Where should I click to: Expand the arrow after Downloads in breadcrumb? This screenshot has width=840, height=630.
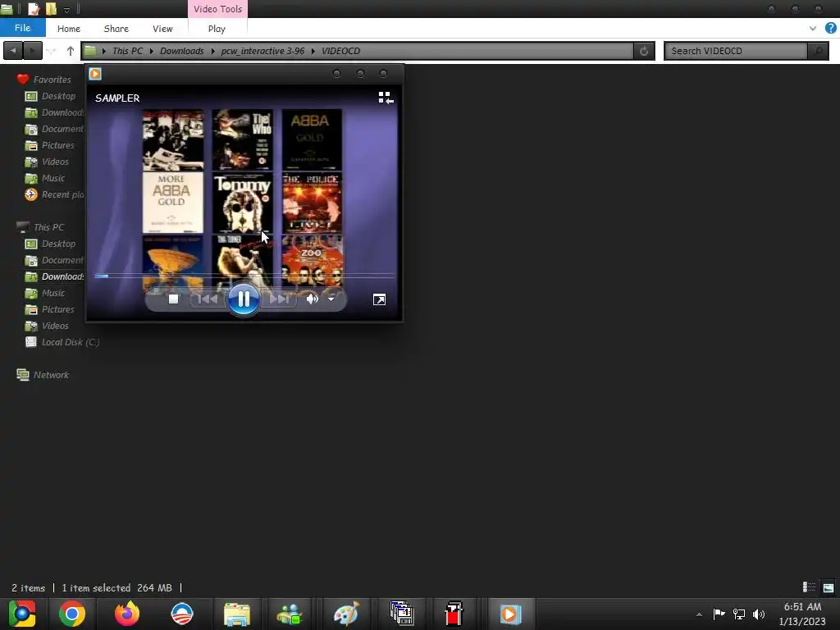tap(212, 51)
